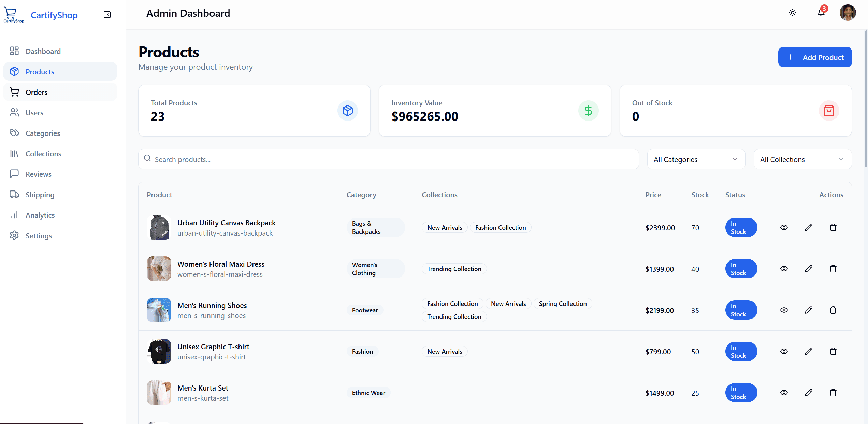Screen dimensions: 868x424
Task: Open the Women's Floral Maxi Dress thumbnail
Action: point(159,269)
